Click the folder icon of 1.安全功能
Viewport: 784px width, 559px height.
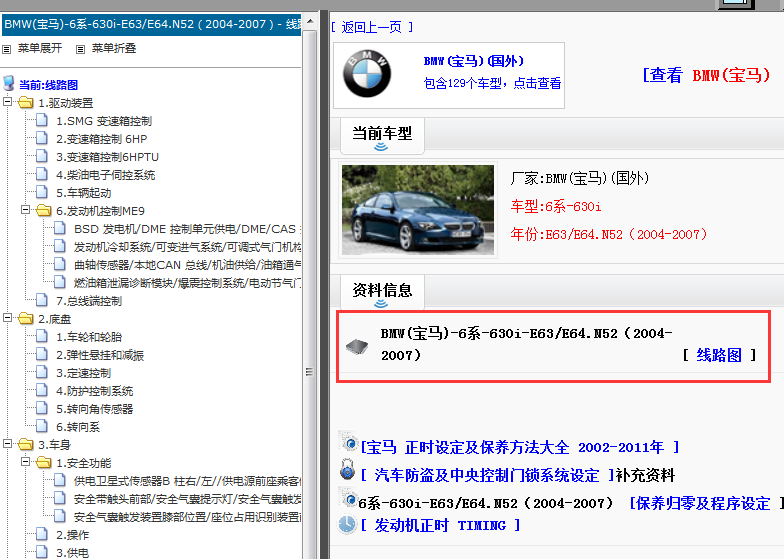point(44,463)
